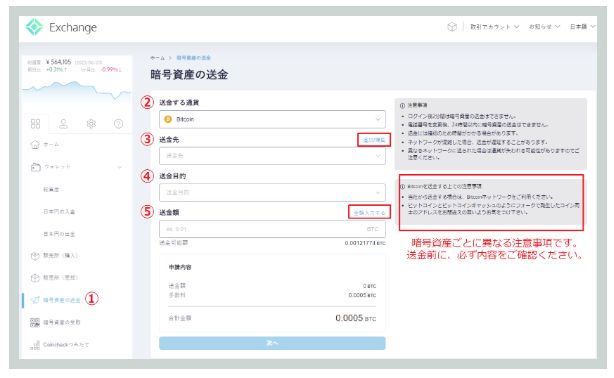Select 日本円の出金 in sidebar
Image resolution: width=614 pixels, height=378 pixels.
point(59,234)
